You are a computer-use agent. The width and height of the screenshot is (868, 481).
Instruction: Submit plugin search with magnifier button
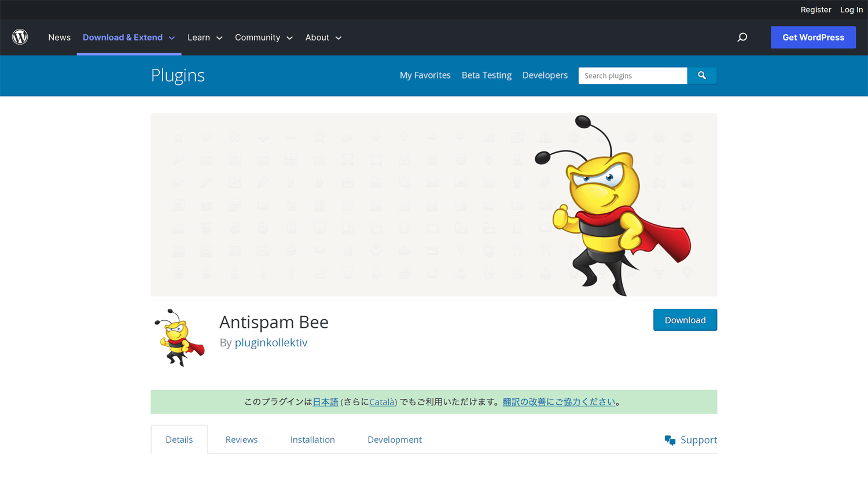[x=702, y=76]
